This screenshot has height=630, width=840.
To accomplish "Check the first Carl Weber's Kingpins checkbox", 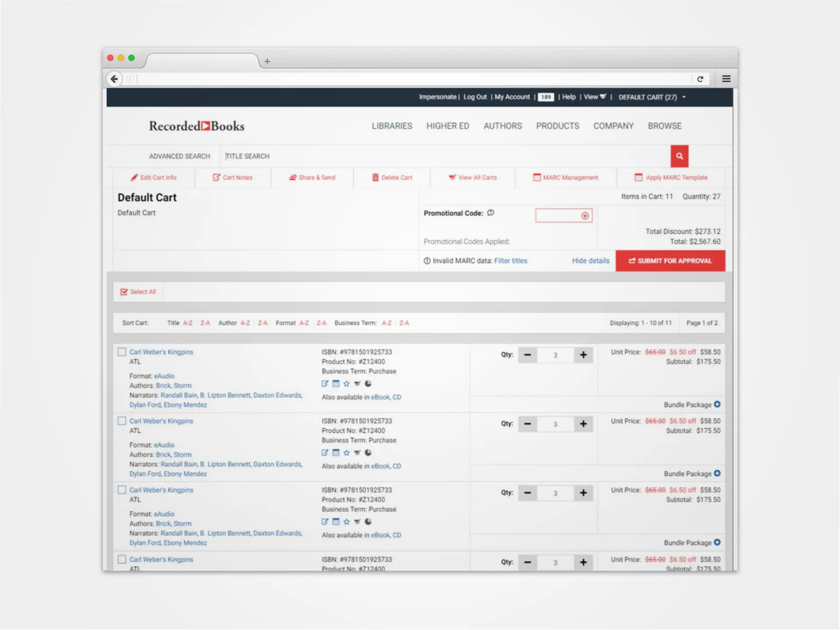I will pyautogui.click(x=122, y=352).
